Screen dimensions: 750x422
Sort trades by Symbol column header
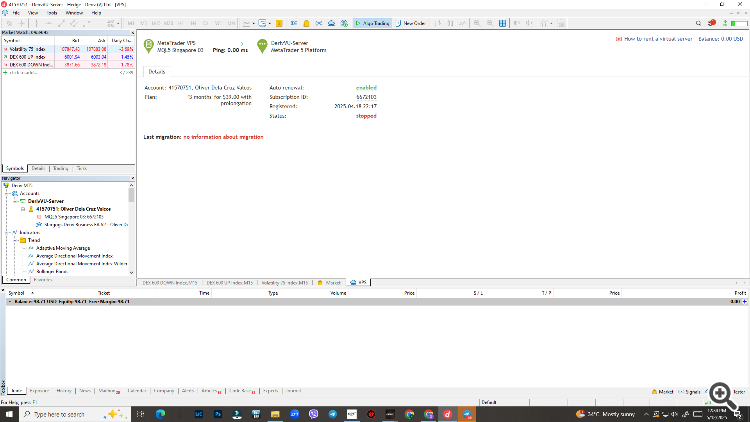[16, 293]
